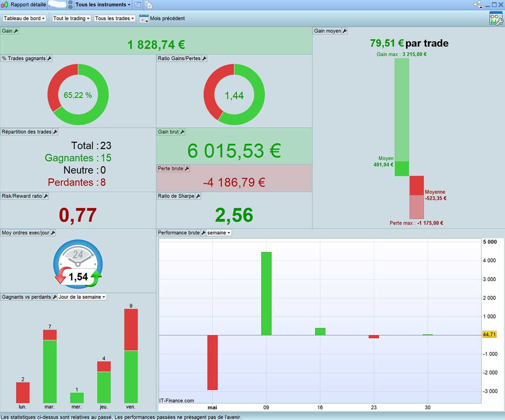505x420 pixels.
Task: Click the green weekly bar at 16
Action: click(x=320, y=331)
